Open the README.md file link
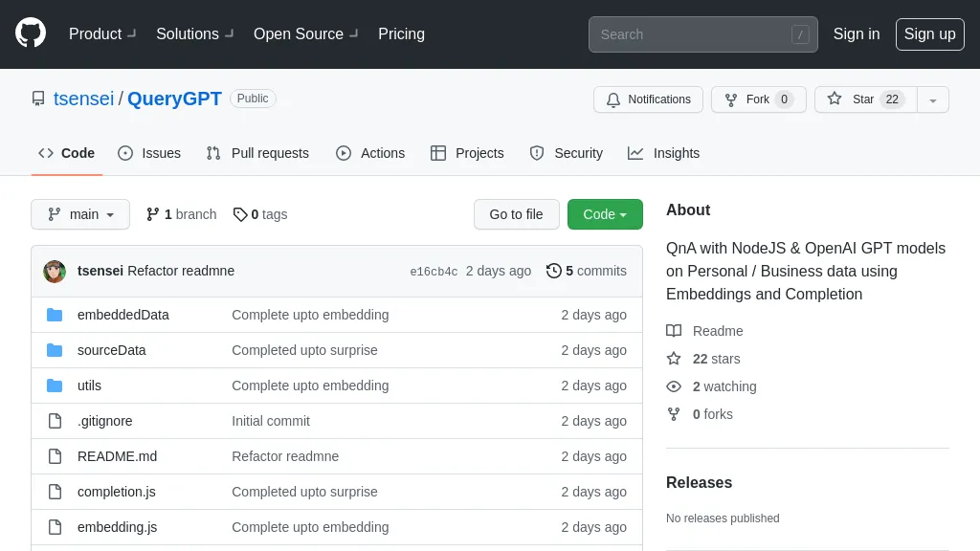This screenshot has height=551, width=980. point(117,456)
